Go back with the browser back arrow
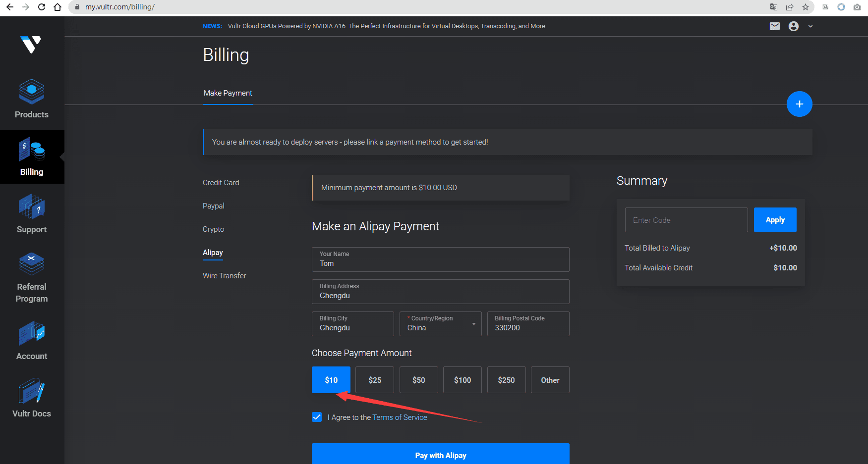 coord(10,7)
